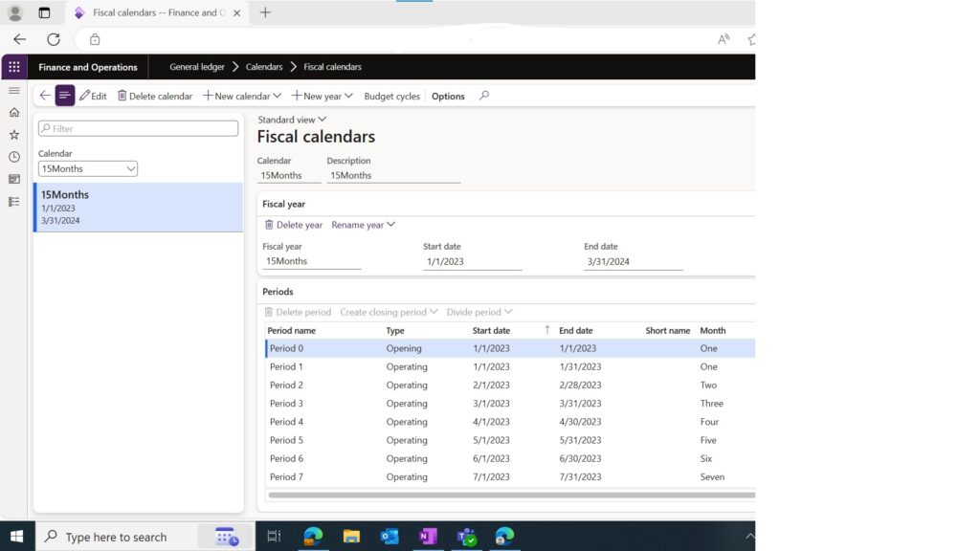Open Budget cycles
Viewport: 980px width, 551px height.
point(391,97)
